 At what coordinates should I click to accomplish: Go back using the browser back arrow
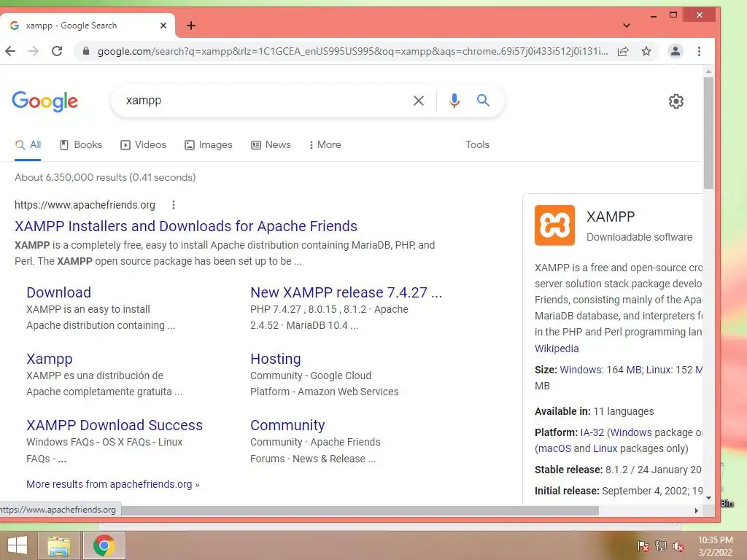pos(10,51)
